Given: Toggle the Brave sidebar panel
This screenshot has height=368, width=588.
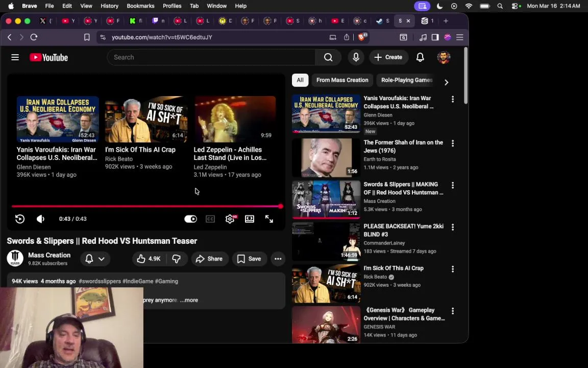Looking at the screenshot, I should [435, 37].
